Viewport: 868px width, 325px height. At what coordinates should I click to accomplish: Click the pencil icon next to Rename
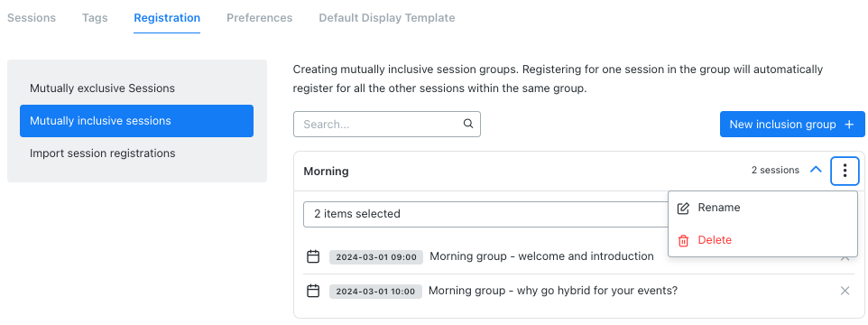pyautogui.click(x=684, y=209)
